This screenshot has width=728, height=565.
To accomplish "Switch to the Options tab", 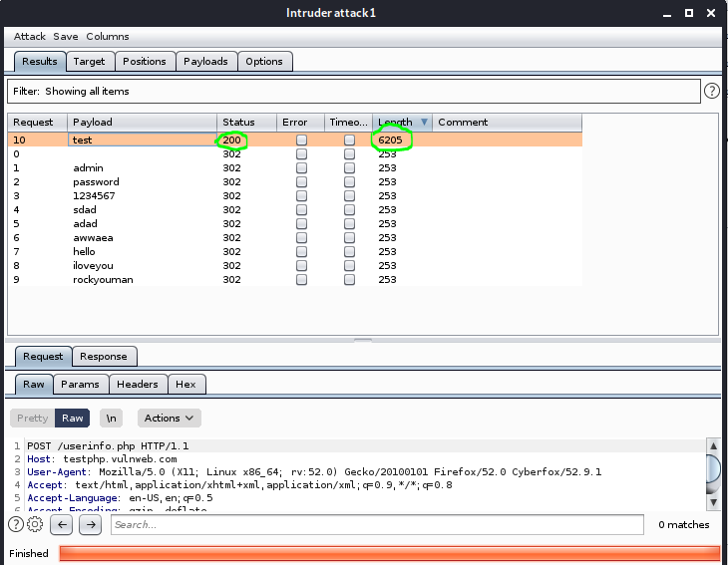I will (x=264, y=61).
